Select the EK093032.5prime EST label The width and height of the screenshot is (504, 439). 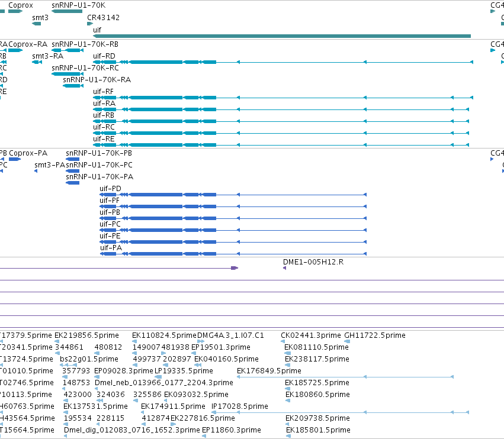click(197, 395)
